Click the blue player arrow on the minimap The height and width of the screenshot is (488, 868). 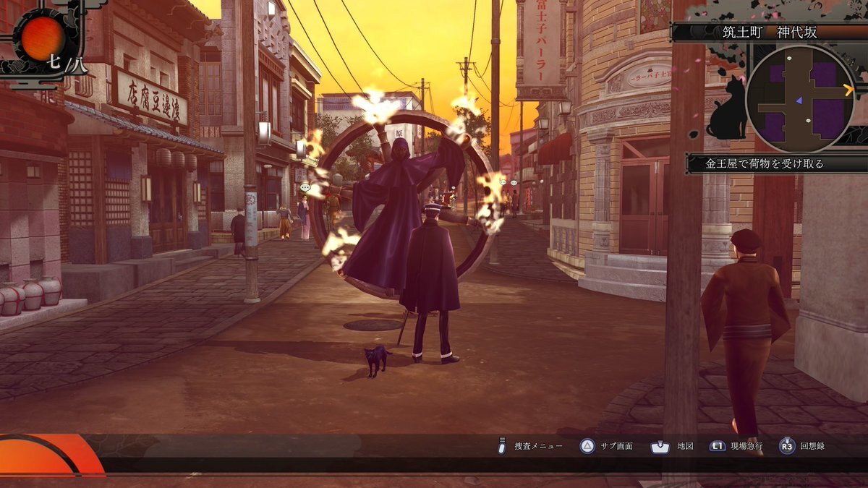[x=799, y=101]
